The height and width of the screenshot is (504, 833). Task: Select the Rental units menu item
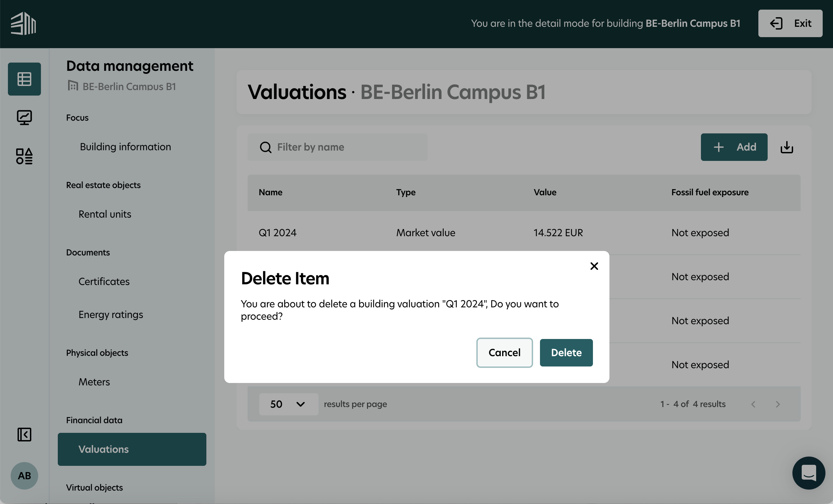point(105,213)
